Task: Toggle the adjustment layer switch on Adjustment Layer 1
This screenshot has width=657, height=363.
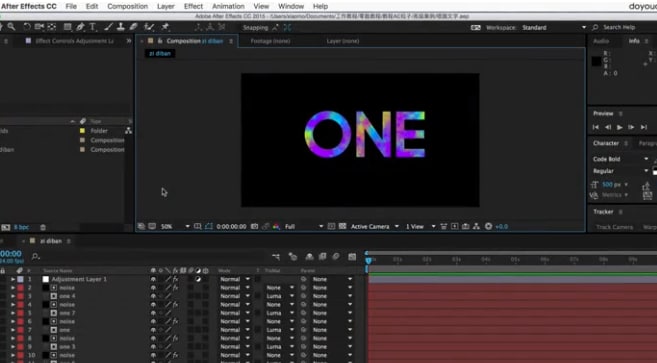Action: [198, 279]
